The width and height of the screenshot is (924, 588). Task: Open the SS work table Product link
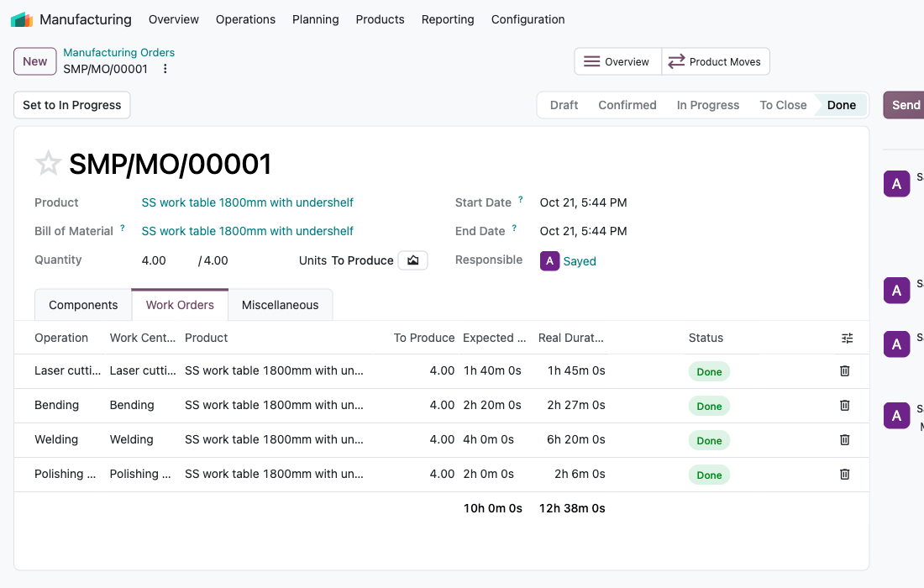pyautogui.click(x=248, y=202)
